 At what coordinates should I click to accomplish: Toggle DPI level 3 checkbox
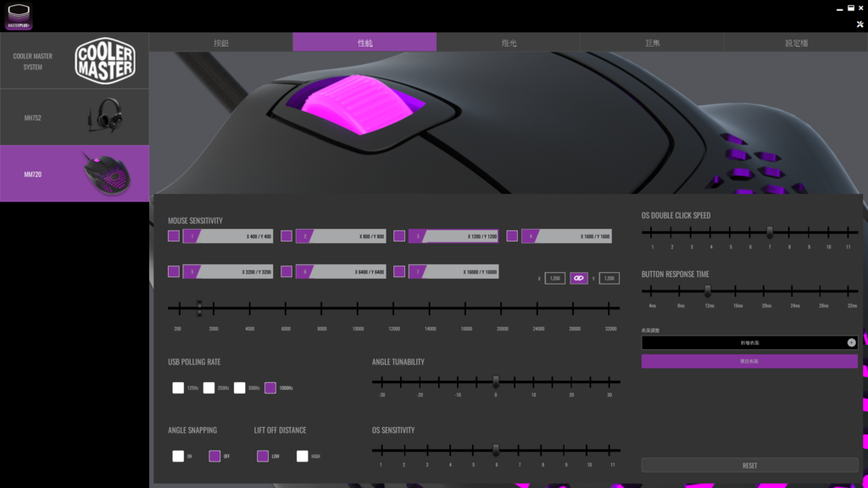click(399, 236)
